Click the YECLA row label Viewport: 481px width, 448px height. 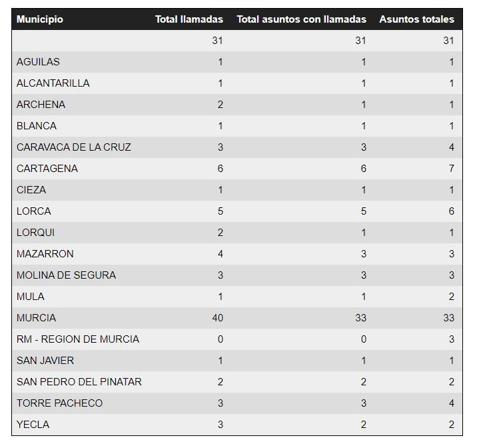(x=33, y=425)
